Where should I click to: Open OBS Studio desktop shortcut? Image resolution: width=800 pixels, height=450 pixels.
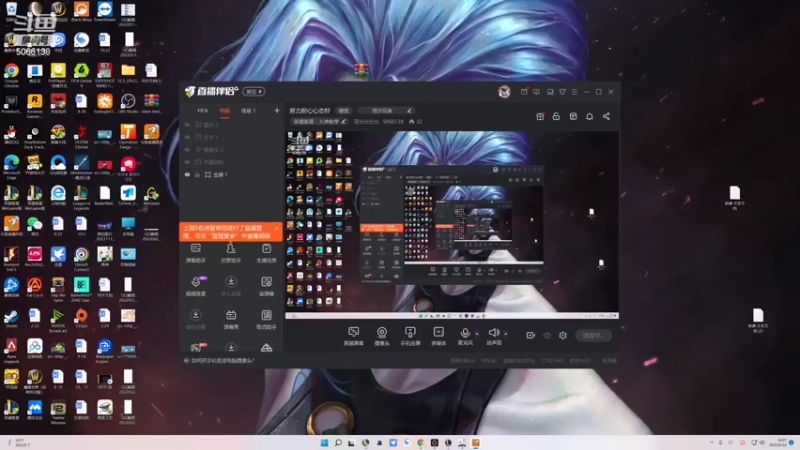tap(128, 104)
